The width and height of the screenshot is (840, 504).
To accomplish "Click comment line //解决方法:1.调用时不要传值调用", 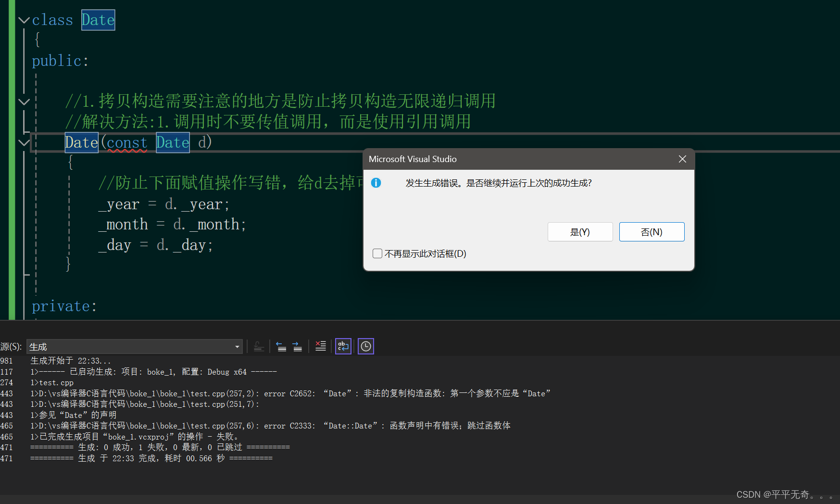I will (x=268, y=122).
